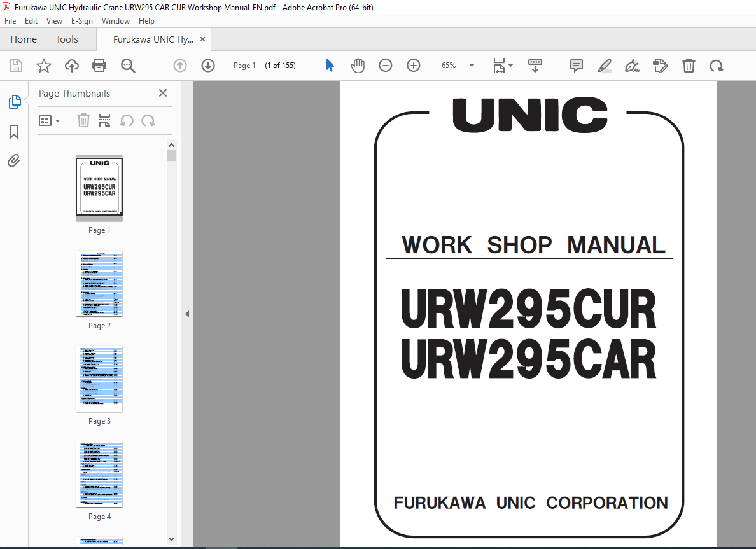The width and height of the screenshot is (756, 549).
Task: Click thumbnail panel scroll down arrow
Action: (171, 539)
